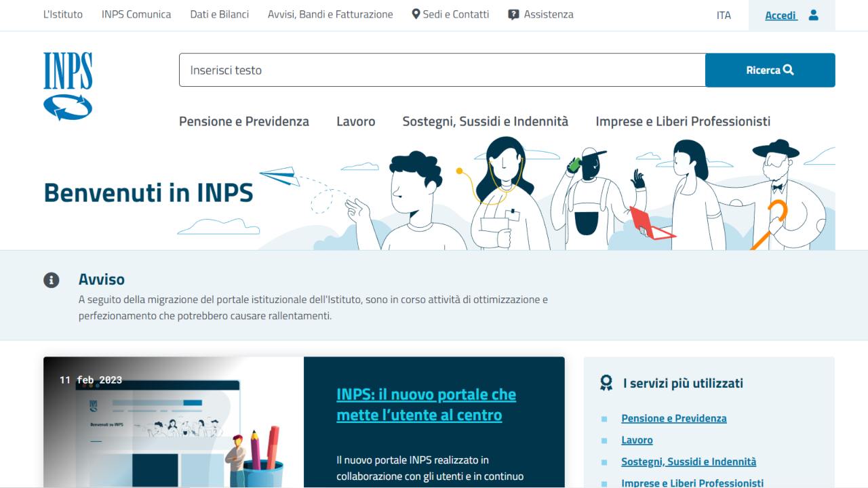This screenshot has height=488, width=868.
Task: Open Imprese e Liberi Professionisti navigation
Action: [683, 121]
